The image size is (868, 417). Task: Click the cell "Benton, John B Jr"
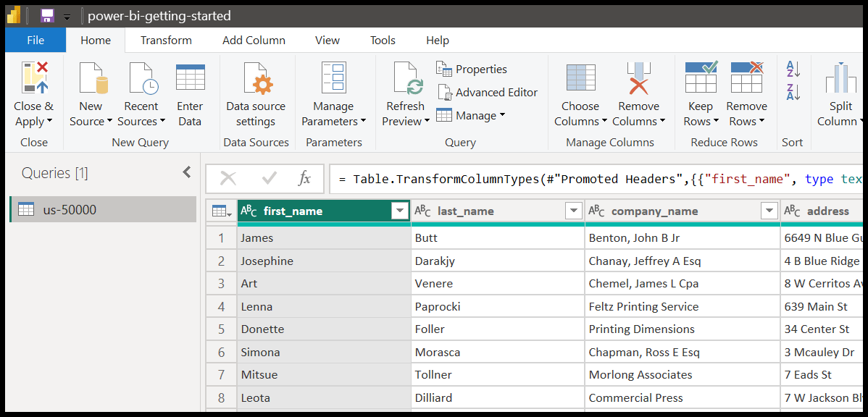[683, 237]
